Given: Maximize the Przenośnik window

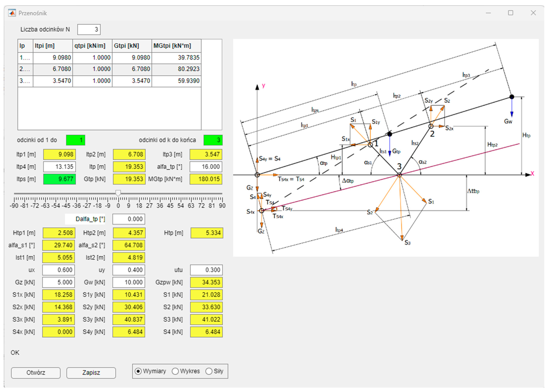Looking at the screenshot, I should coord(510,13).
